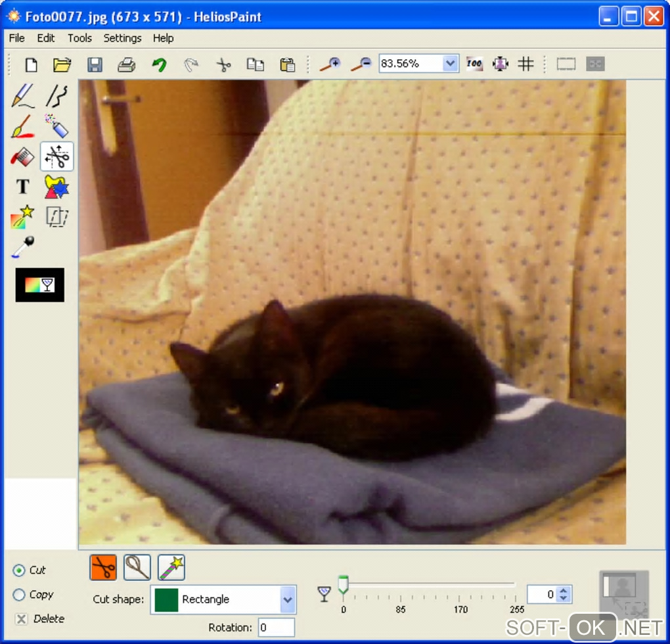Image resolution: width=670 pixels, height=644 pixels.
Task: Click the greyed Redo arrow icon
Action: point(191,65)
